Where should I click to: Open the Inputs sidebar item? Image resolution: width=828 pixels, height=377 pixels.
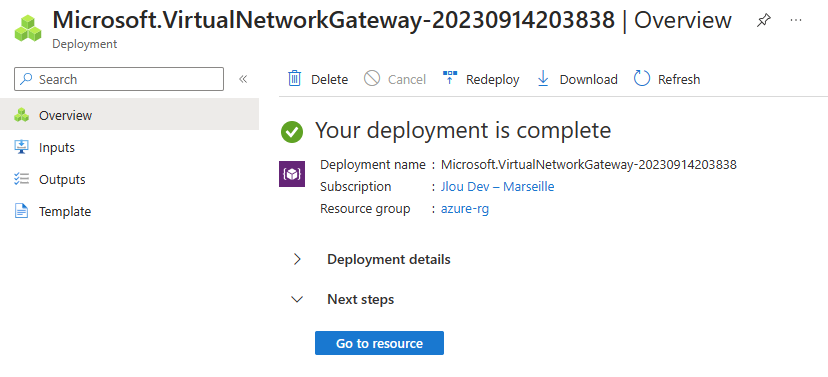129,147
